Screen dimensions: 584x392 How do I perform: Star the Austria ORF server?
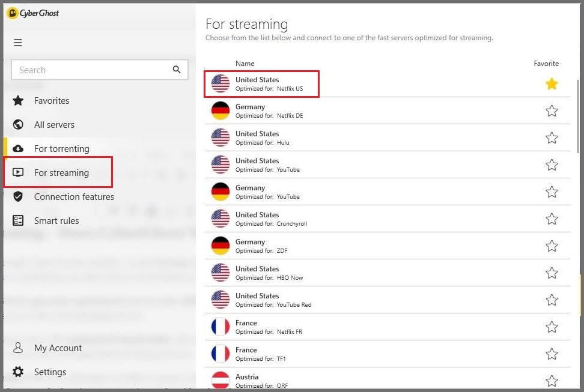552,381
